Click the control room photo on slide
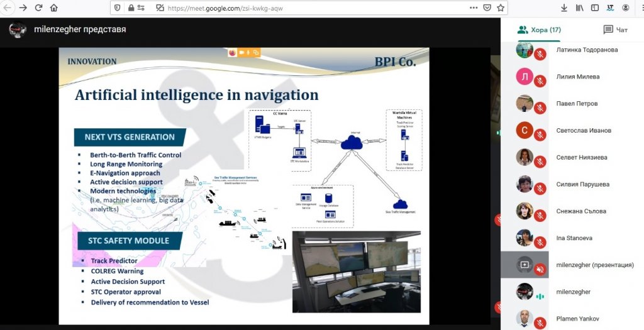Viewport: 644px width, 330px height. pos(357,272)
